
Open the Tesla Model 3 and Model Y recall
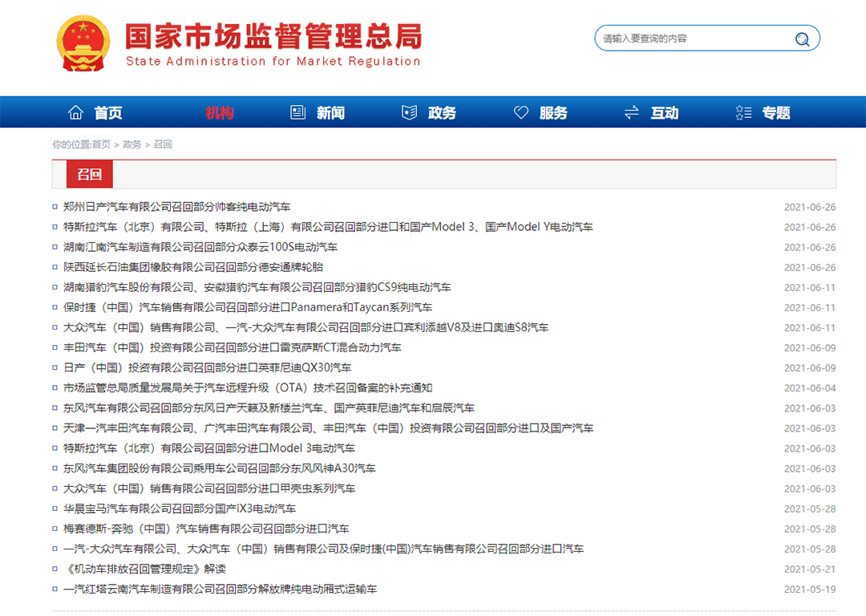click(328, 227)
